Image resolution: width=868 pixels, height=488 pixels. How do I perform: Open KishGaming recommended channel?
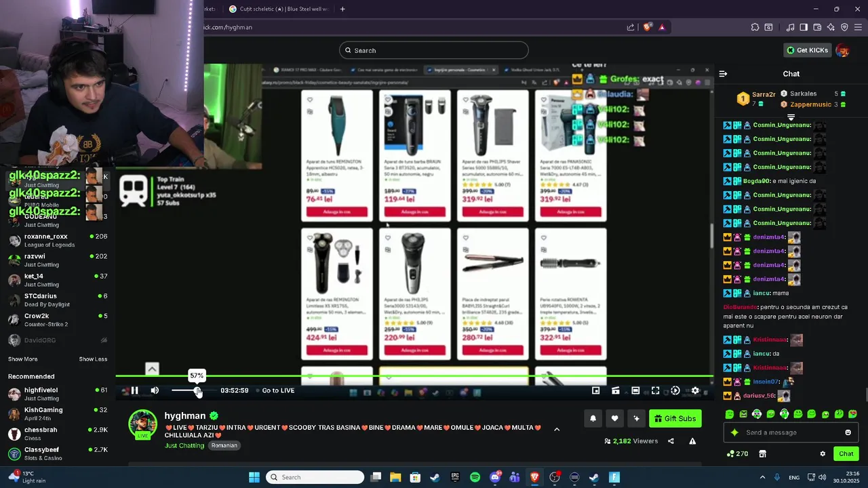tap(58, 413)
